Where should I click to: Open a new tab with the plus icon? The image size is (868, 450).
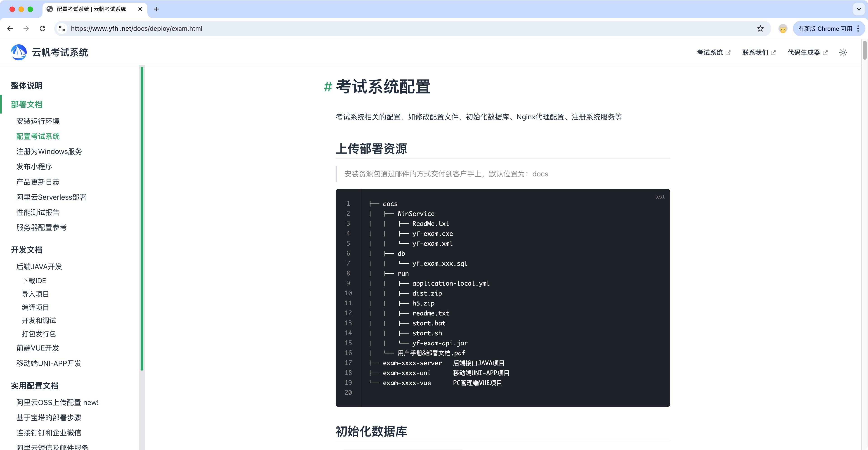click(x=156, y=9)
